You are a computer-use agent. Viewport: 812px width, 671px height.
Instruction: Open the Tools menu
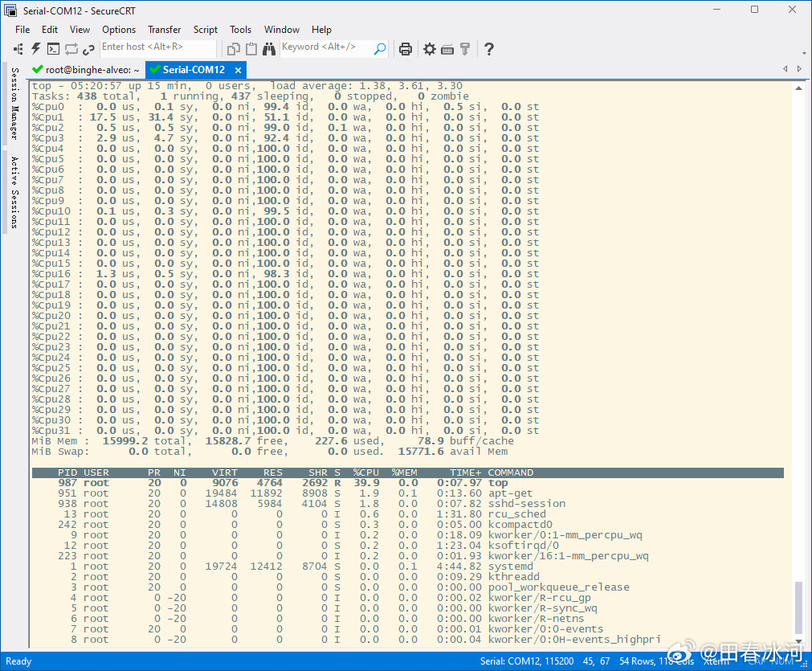[240, 30]
